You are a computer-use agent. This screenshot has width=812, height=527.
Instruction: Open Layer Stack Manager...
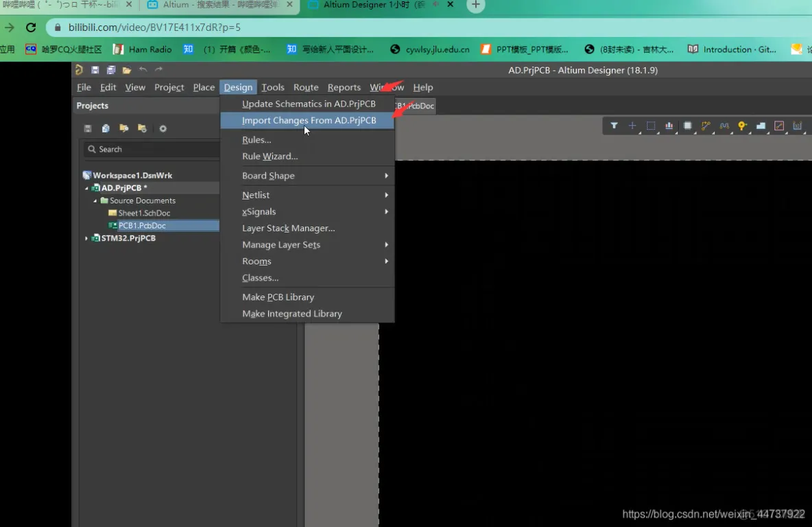(308, 228)
